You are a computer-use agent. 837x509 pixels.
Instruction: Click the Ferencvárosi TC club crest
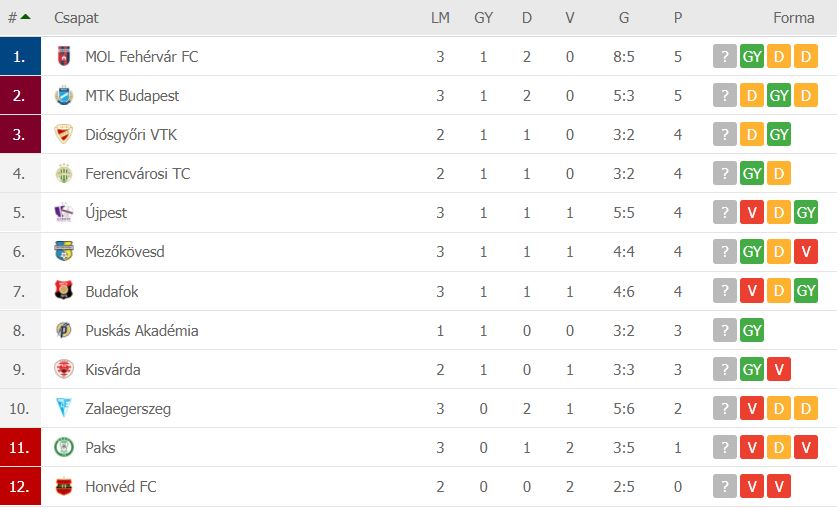click(x=64, y=173)
